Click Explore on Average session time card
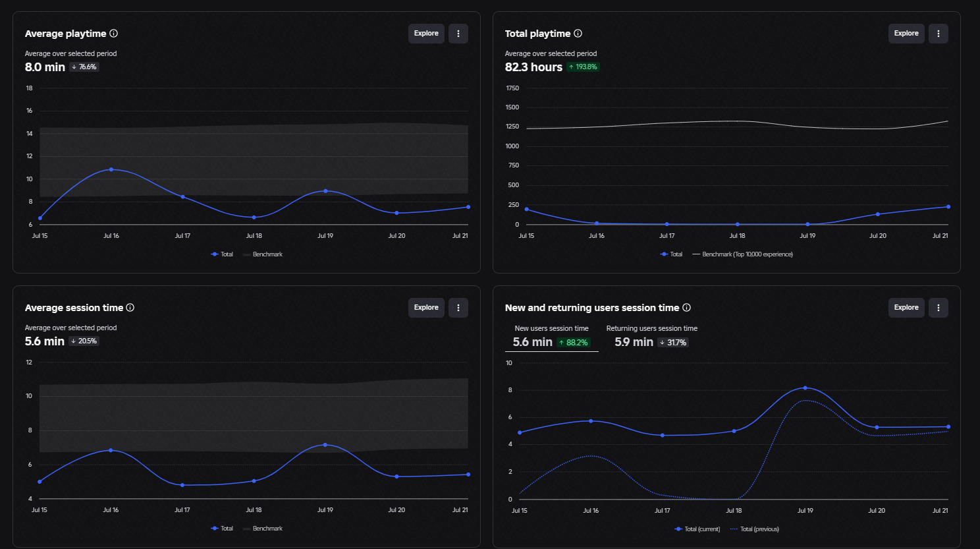Viewport: 980px width, 549px height. point(426,308)
